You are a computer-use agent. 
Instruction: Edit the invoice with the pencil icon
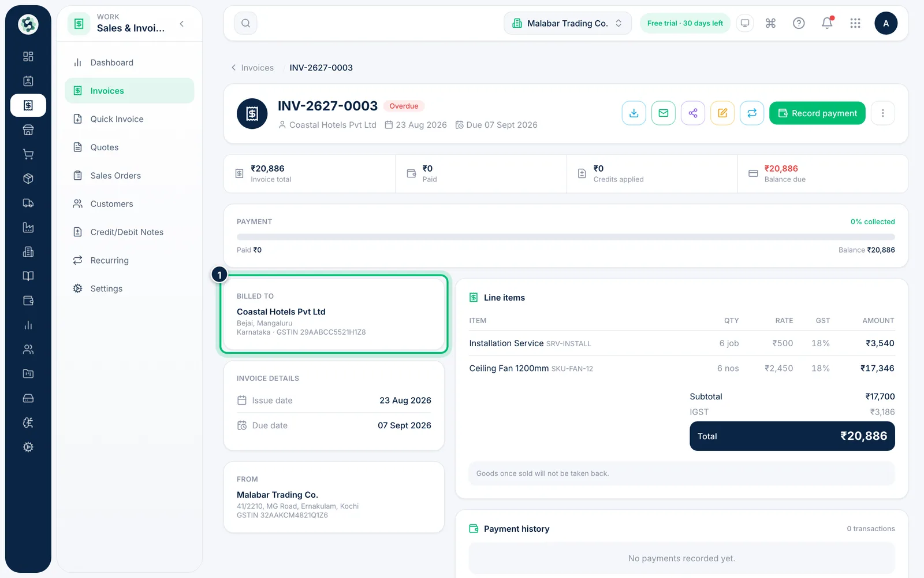click(x=722, y=113)
